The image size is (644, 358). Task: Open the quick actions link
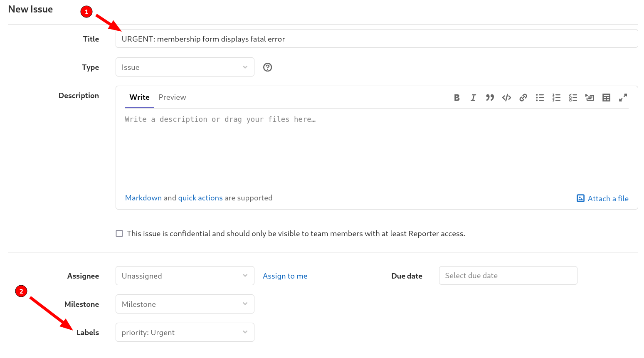point(200,198)
